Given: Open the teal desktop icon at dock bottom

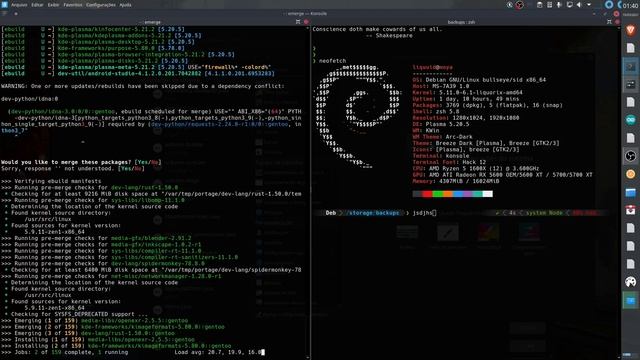Looking at the screenshot, I should click(x=631, y=301).
